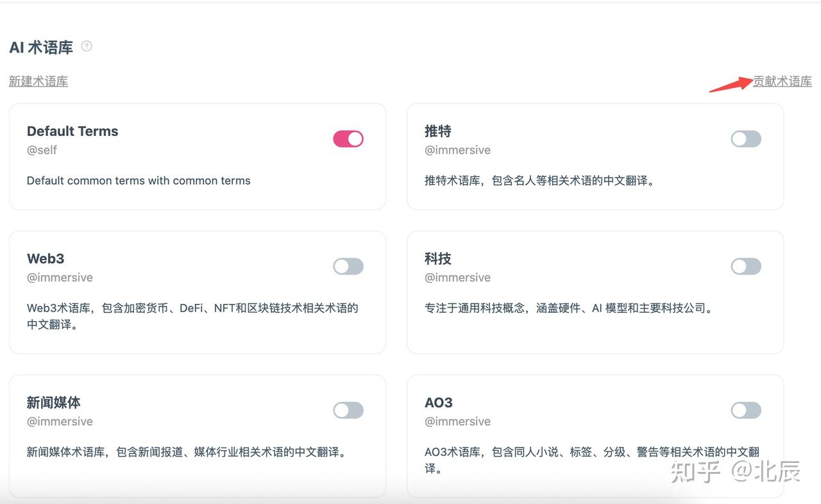Click the 贡献术语库 link
This screenshot has height=504, width=821.
pos(783,81)
